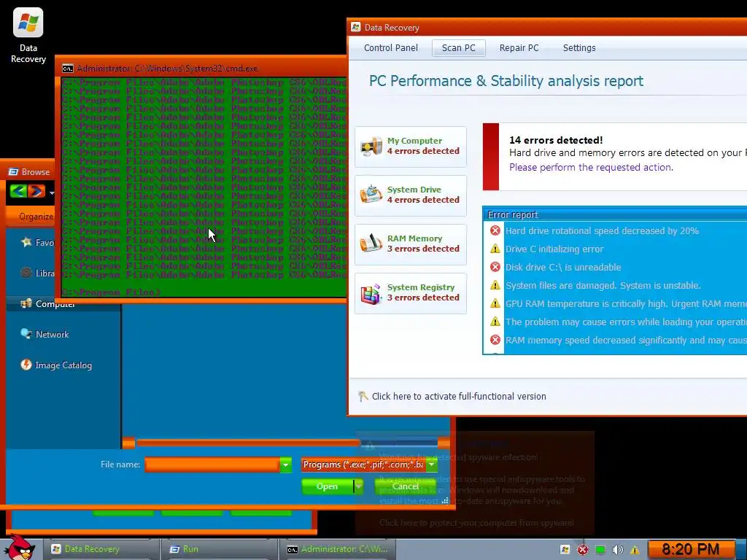Select the RAM Memory errors icon
Screen dimensions: 747x560
click(x=371, y=244)
